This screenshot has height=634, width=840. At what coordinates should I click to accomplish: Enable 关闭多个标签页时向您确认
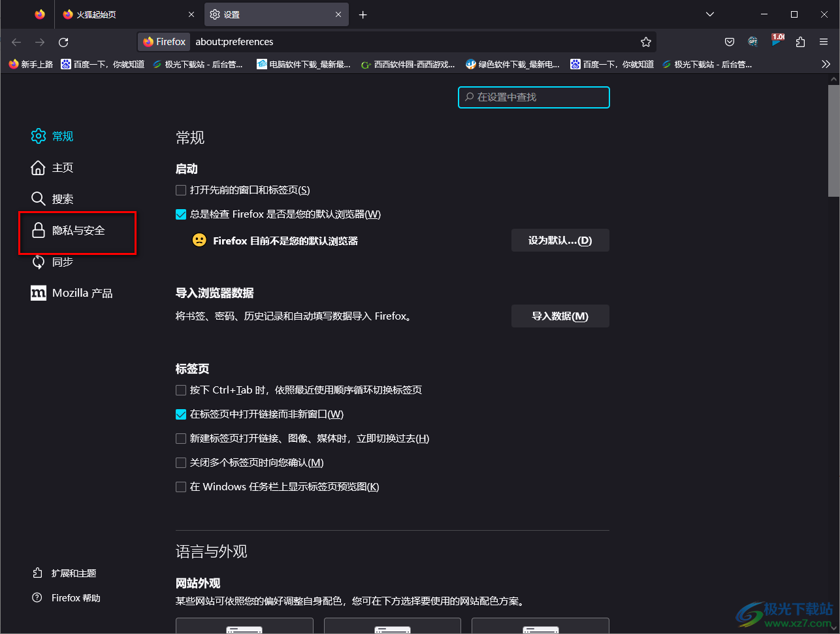click(181, 463)
